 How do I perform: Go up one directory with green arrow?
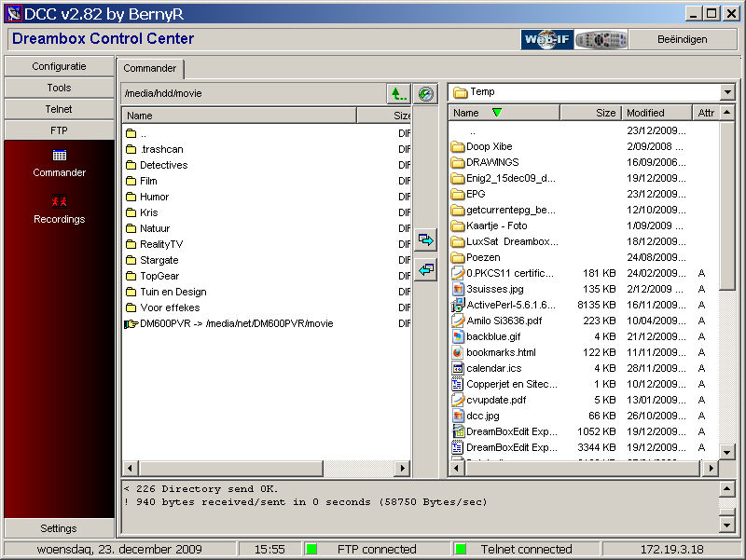[x=398, y=94]
